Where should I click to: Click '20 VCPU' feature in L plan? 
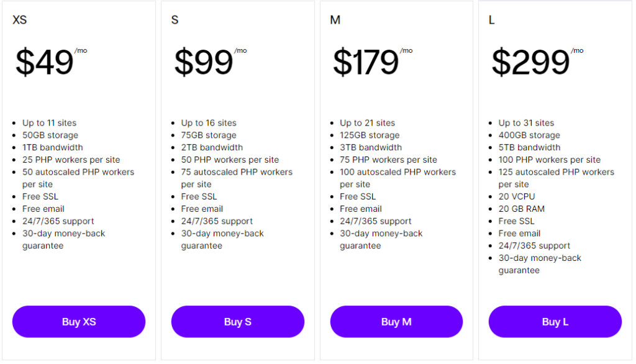pos(517,196)
